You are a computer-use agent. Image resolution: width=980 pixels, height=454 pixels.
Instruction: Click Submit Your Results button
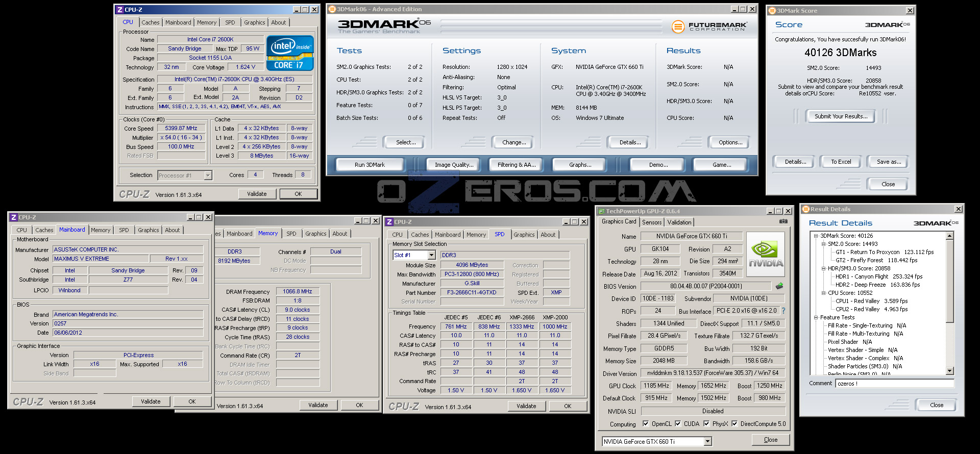(841, 116)
